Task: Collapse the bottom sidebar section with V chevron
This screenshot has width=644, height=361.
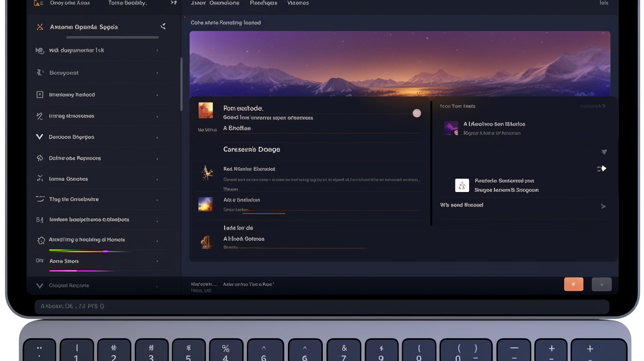Action: [39, 286]
